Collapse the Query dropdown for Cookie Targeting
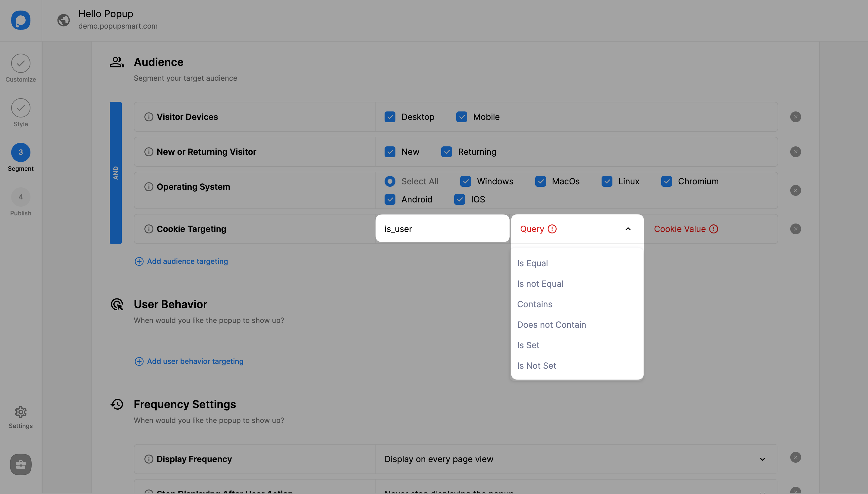The width and height of the screenshot is (868, 494). [628, 229]
